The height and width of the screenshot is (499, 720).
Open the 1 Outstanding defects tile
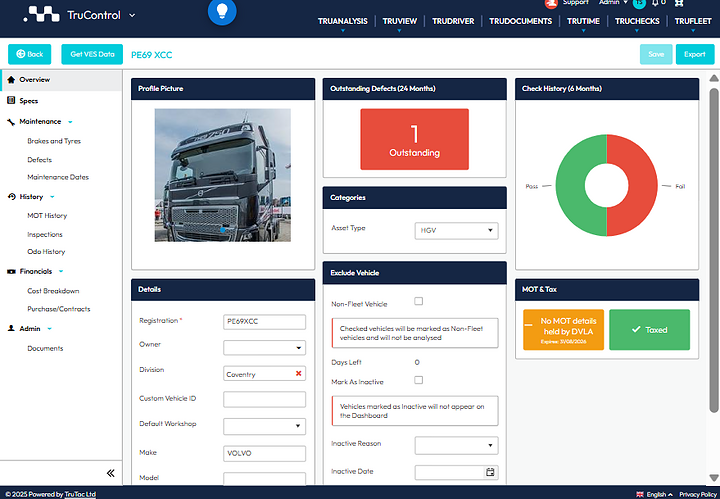pos(414,139)
